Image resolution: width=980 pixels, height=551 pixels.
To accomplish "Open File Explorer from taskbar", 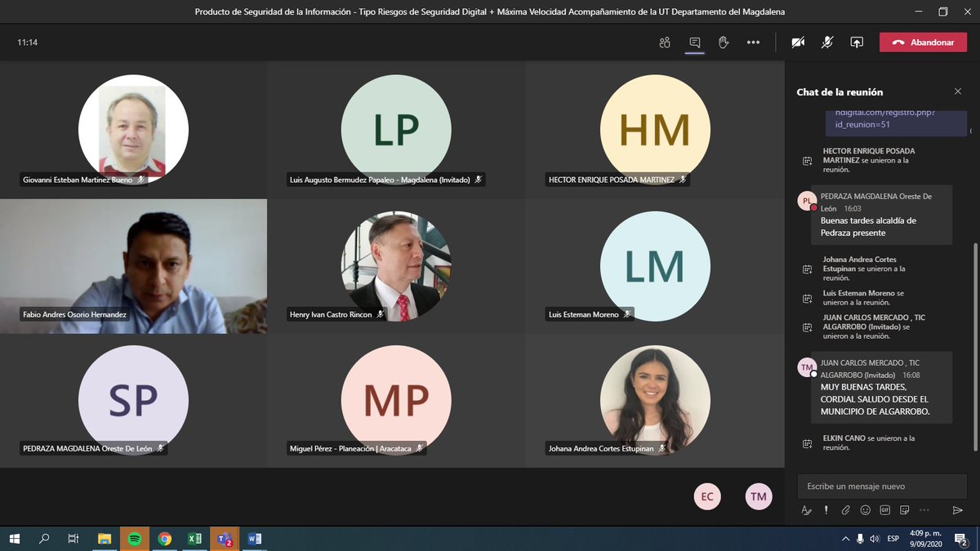I will pyautogui.click(x=105, y=539).
